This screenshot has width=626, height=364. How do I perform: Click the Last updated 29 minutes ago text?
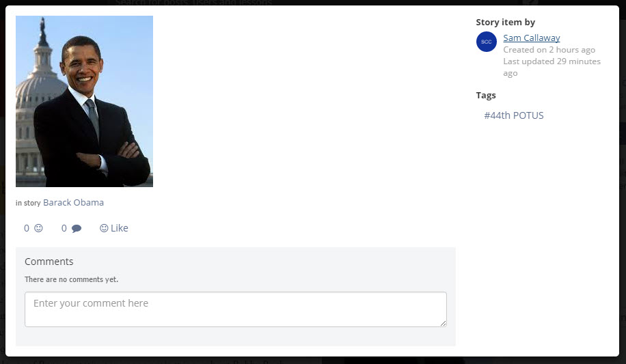pos(552,67)
